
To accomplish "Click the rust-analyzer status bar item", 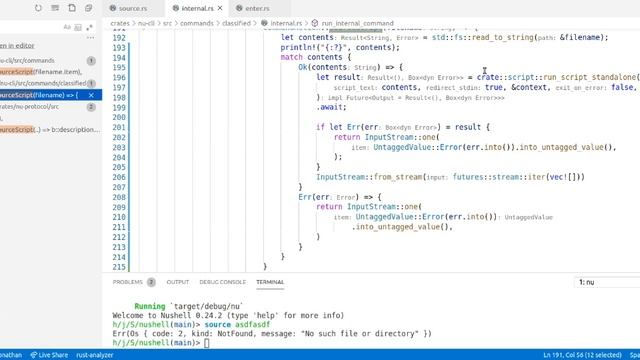I will [x=95, y=355].
